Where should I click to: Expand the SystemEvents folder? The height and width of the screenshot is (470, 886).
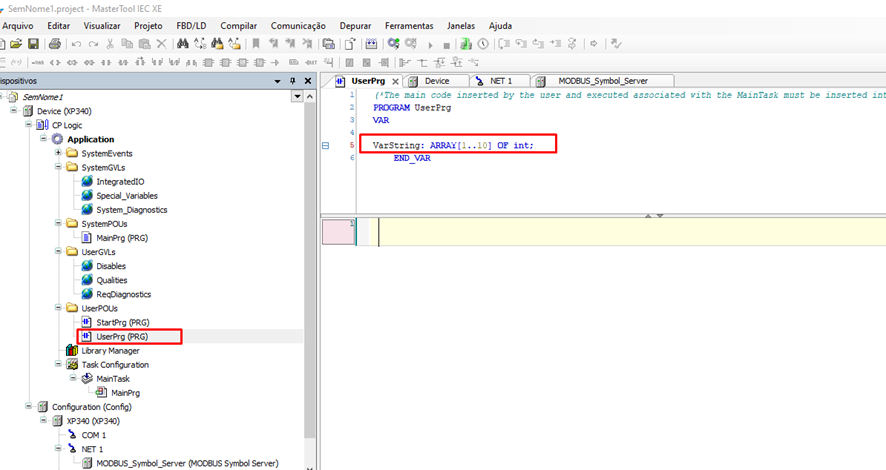(59, 153)
